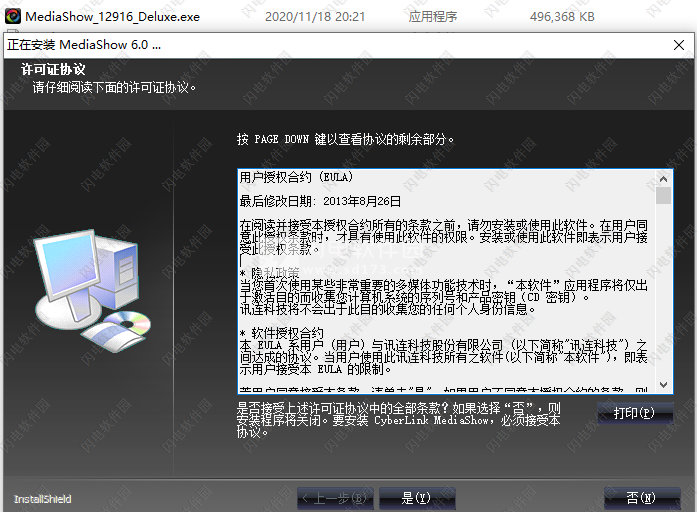This screenshot has width=697, height=512.
Task: Click the 上一步(B) back button
Action: click(335, 498)
